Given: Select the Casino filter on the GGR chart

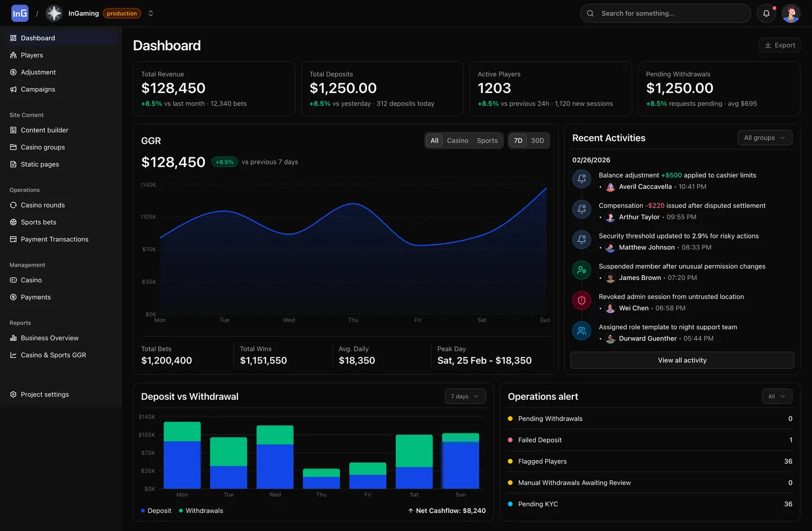Looking at the screenshot, I should [x=457, y=140].
